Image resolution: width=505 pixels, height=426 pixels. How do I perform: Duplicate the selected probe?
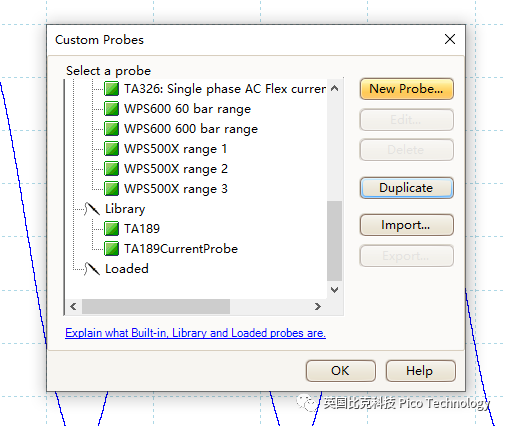coord(407,188)
